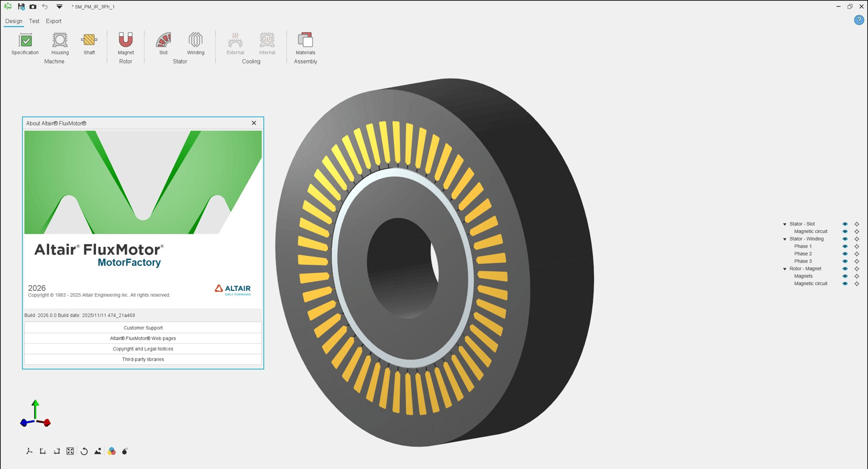Select the Phase 3 tree label
Viewport: 868px width, 469px height.
[x=803, y=261]
